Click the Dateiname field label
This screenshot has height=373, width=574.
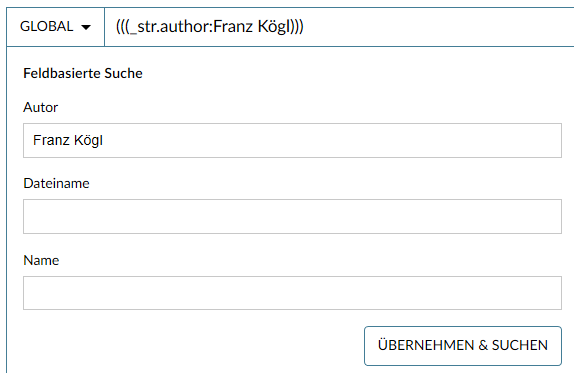coord(56,183)
